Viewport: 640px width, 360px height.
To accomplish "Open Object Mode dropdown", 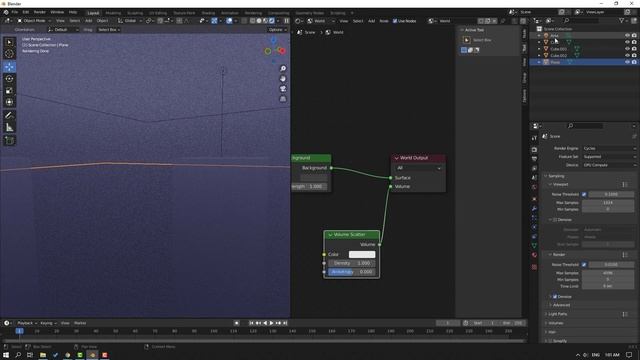I will coord(34,21).
